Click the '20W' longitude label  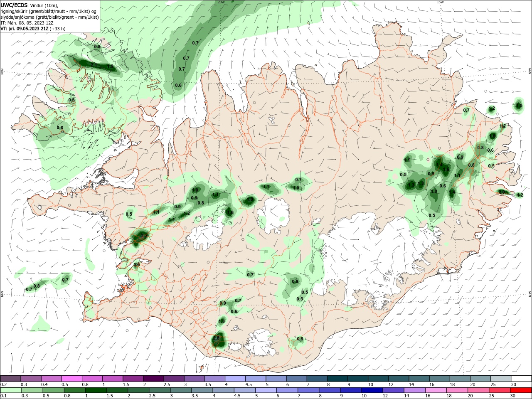pyautogui.click(x=221, y=2)
